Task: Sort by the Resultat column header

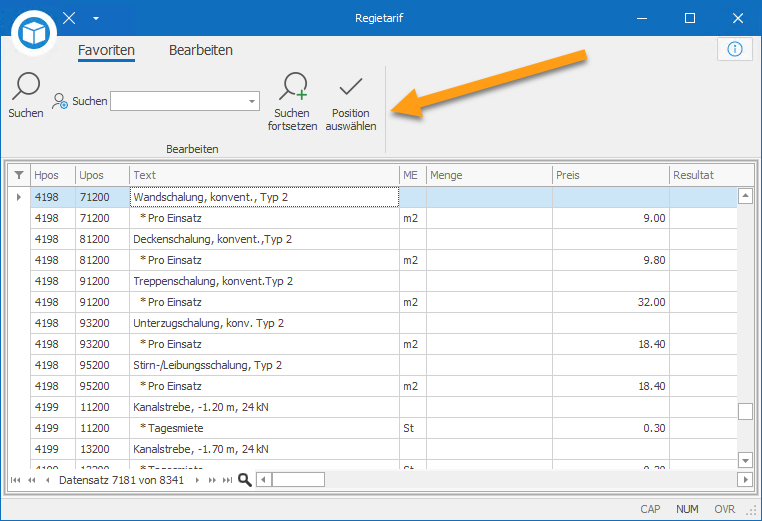Action: (711, 175)
